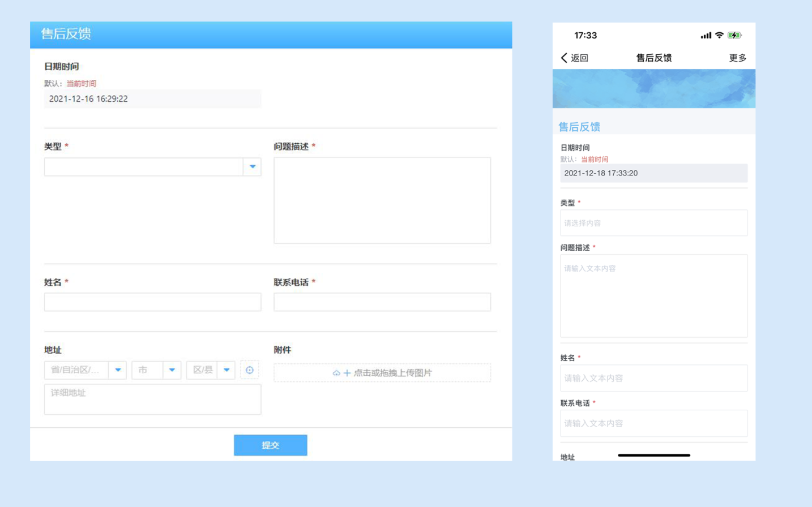Image resolution: width=812 pixels, height=507 pixels.
Task: Click the desktop 问题描述 text area
Action: click(382, 200)
